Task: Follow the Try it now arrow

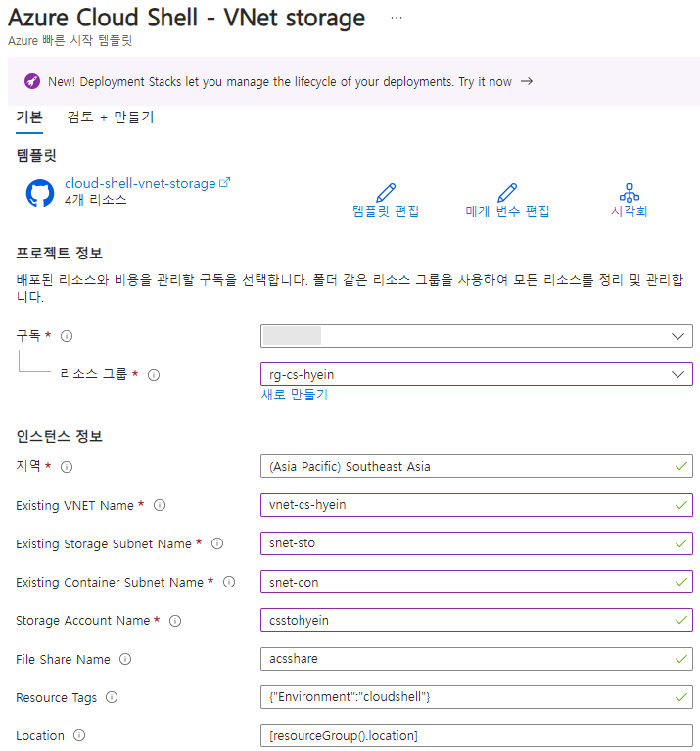Action: [527, 81]
